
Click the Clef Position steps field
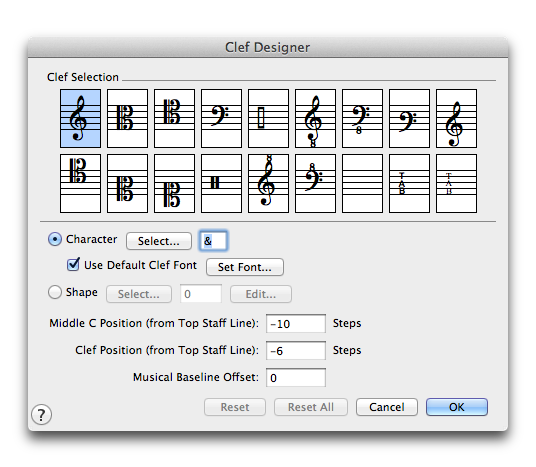(x=296, y=350)
